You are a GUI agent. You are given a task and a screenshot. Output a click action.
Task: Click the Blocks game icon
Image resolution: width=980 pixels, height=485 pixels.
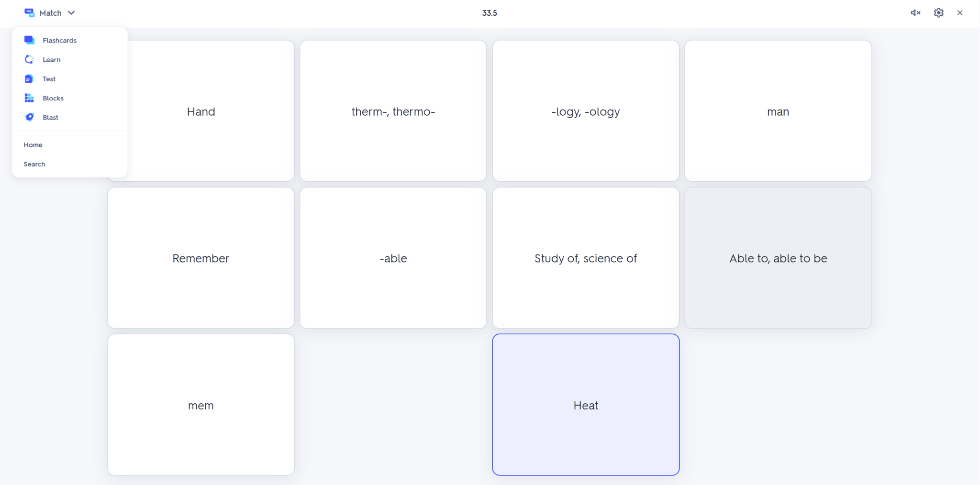[x=29, y=98]
